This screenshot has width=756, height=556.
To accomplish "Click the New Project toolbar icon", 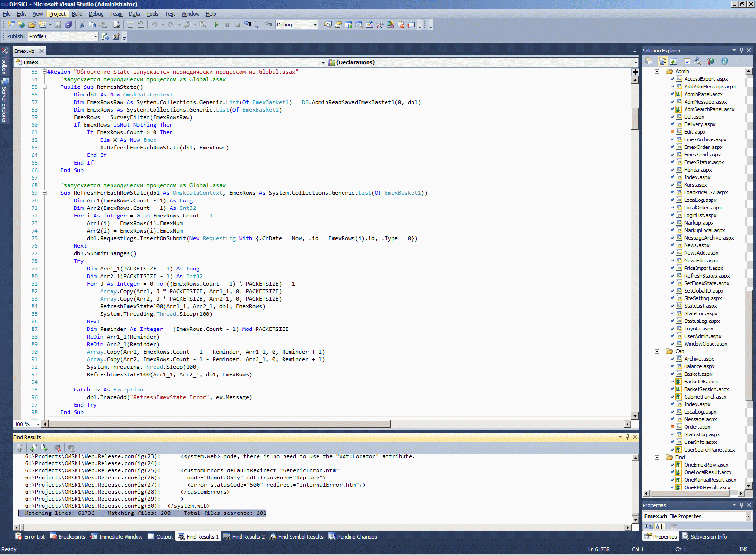I will pos(11,25).
